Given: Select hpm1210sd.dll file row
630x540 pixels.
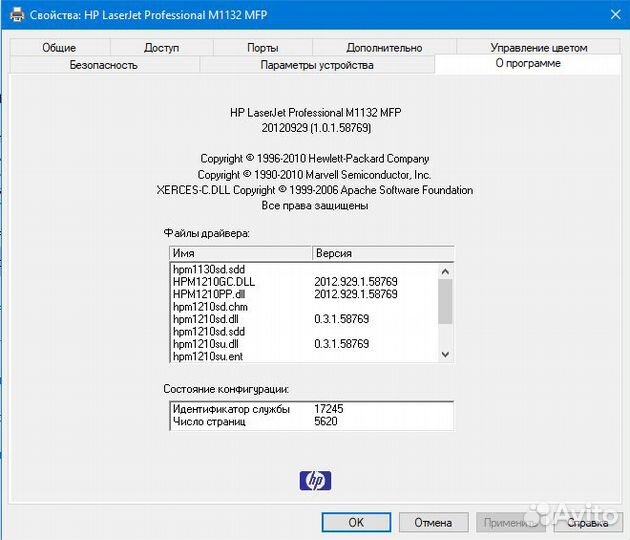Looking at the screenshot, I should click(304, 319).
